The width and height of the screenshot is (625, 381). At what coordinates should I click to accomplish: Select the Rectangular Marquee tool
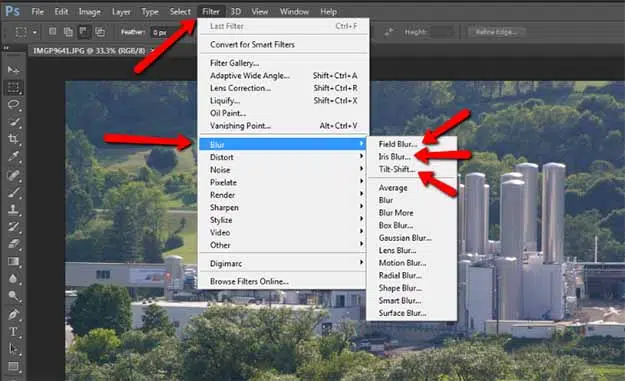[x=14, y=87]
